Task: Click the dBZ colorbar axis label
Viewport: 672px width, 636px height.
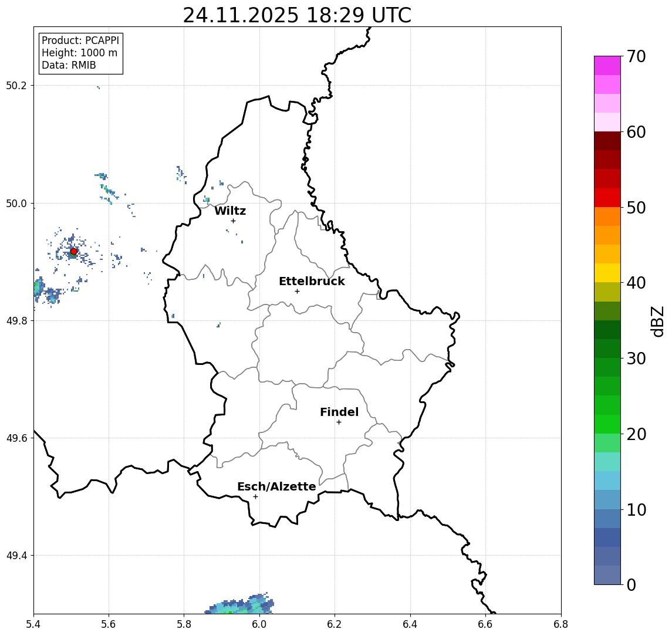Action: pos(657,322)
